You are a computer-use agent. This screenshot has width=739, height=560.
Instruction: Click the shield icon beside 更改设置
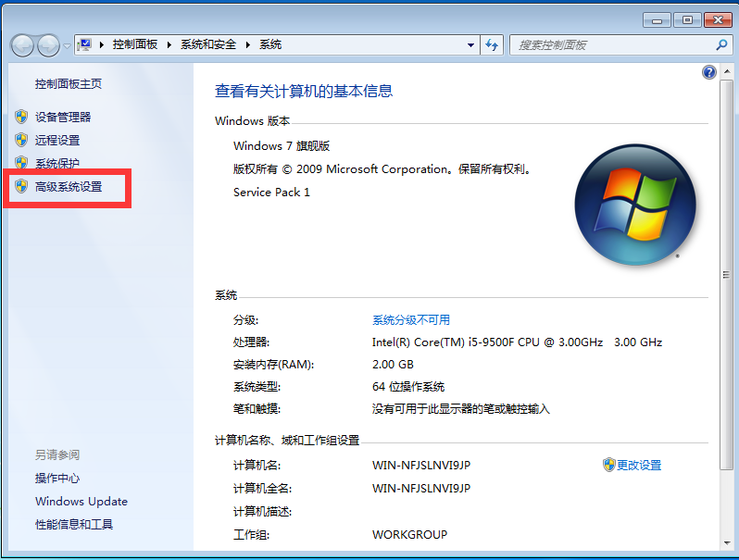[x=609, y=465]
